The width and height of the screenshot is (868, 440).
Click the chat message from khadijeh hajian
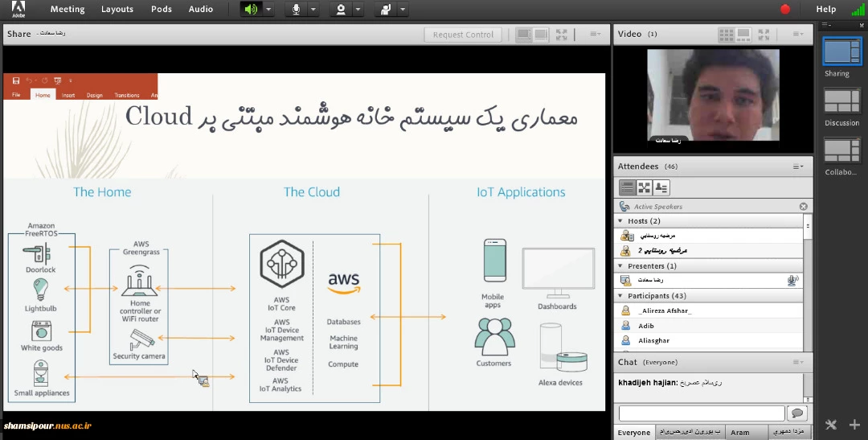click(669, 382)
